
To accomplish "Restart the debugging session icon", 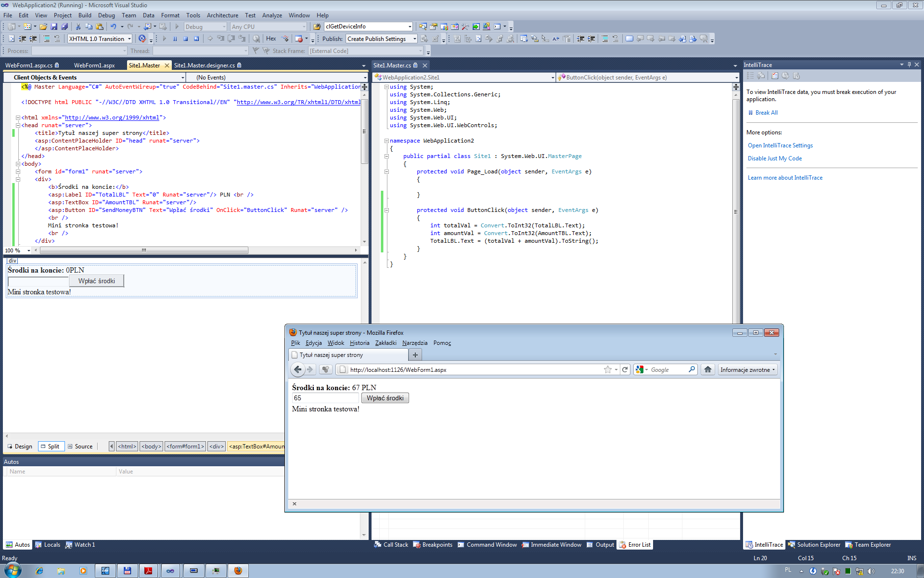I will [x=196, y=39].
